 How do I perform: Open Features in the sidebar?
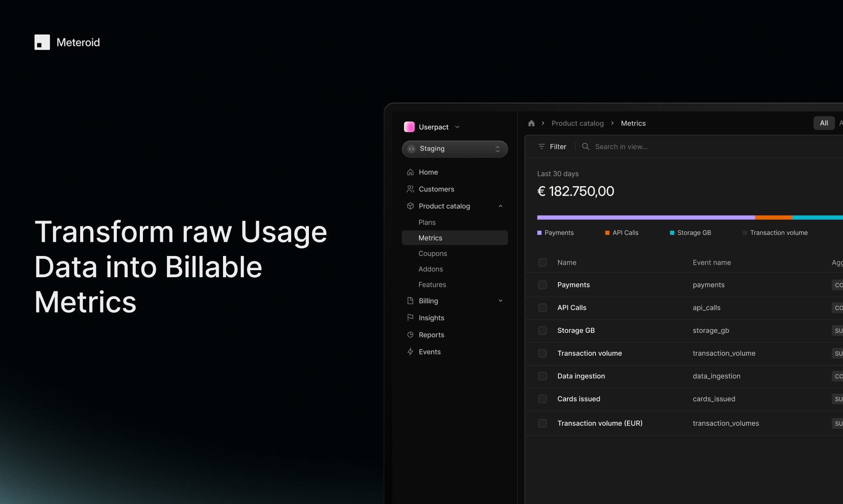point(432,285)
